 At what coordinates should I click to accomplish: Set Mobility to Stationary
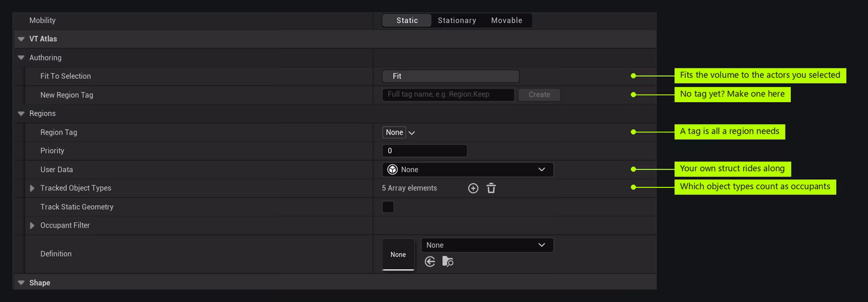pyautogui.click(x=457, y=21)
